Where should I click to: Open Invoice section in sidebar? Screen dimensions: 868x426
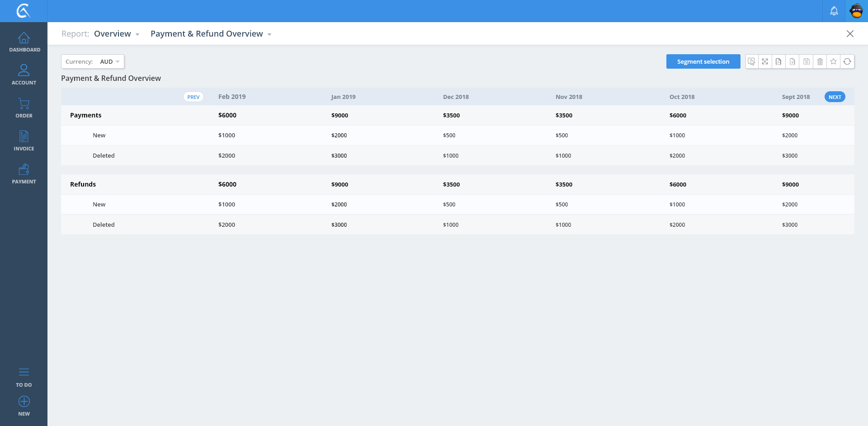24,141
